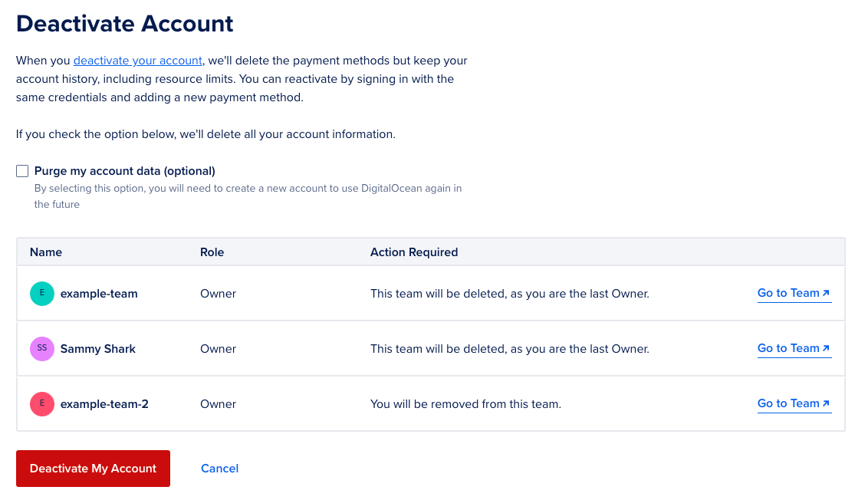Click the Name column header
Image resolution: width=868 pixels, height=500 pixels.
point(46,252)
